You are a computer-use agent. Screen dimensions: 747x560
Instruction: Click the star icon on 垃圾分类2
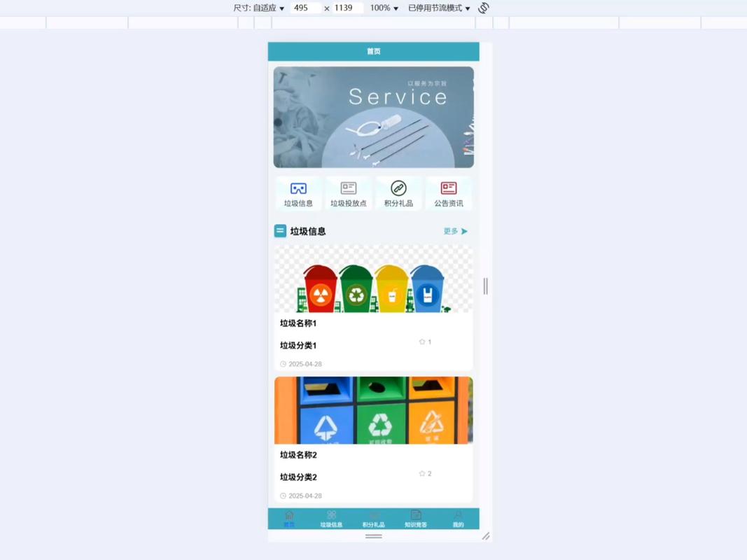point(421,473)
